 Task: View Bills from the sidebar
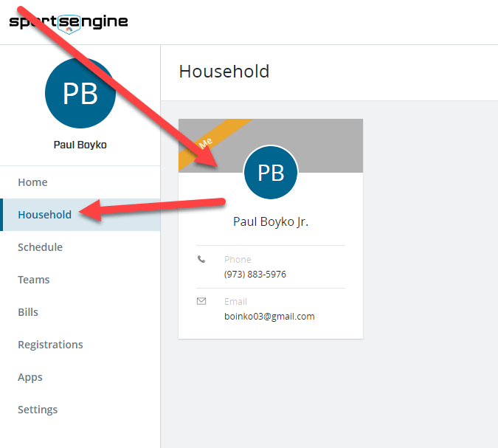28,312
